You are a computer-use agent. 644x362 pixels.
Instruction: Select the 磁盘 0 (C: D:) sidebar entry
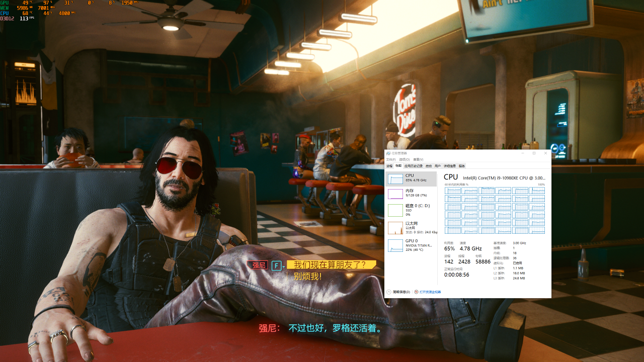pos(411,210)
